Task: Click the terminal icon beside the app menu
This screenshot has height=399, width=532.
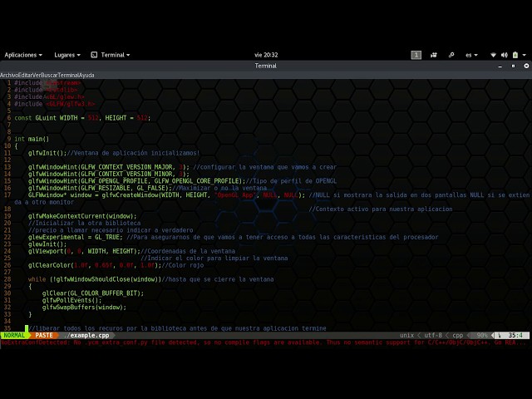Action: click(94, 55)
